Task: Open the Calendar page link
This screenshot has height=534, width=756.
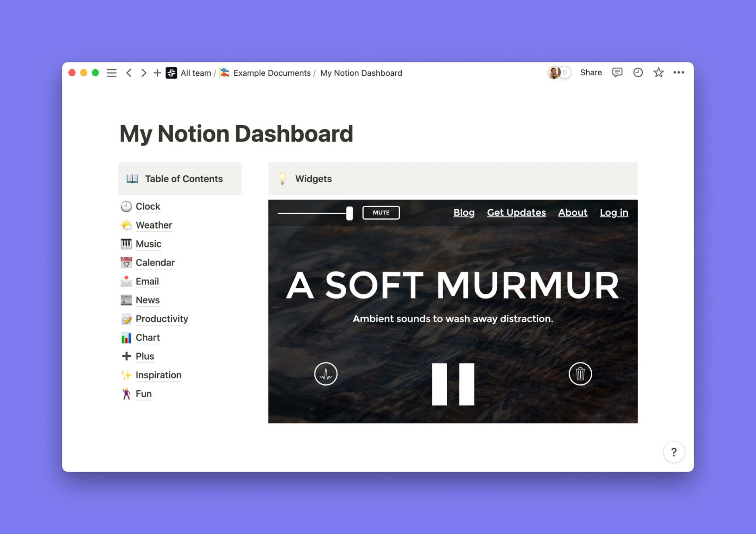Action: click(x=155, y=262)
